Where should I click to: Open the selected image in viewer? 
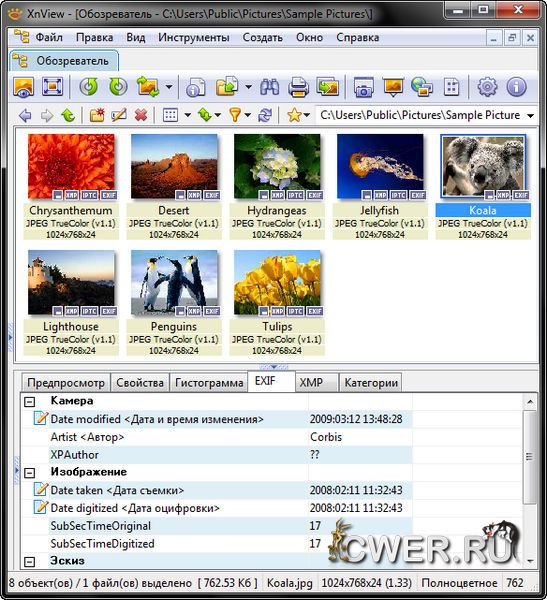click(x=23, y=86)
